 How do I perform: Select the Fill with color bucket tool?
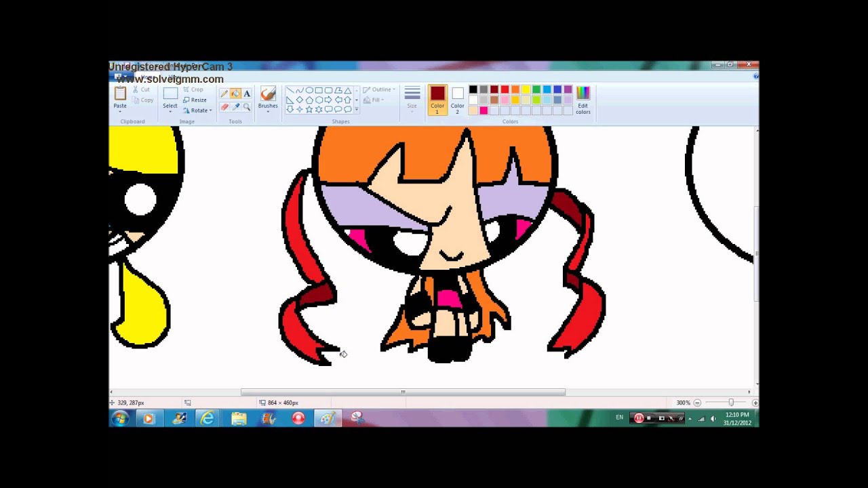(236, 94)
